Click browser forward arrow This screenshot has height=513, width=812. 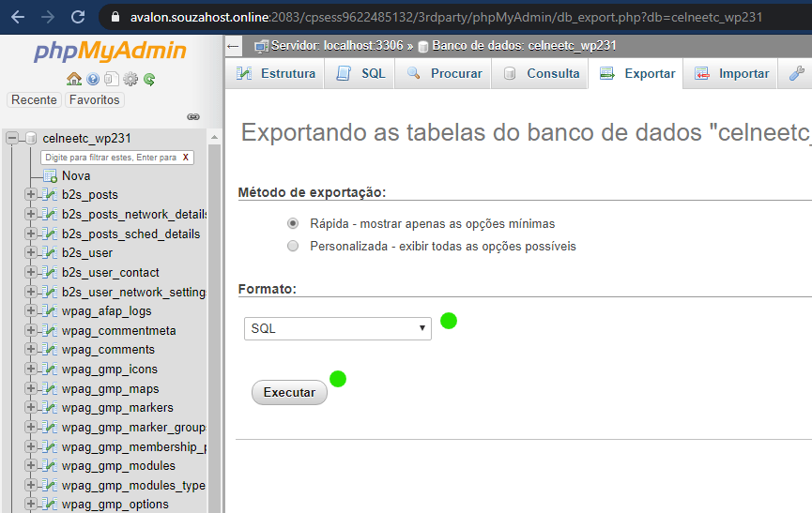48,17
